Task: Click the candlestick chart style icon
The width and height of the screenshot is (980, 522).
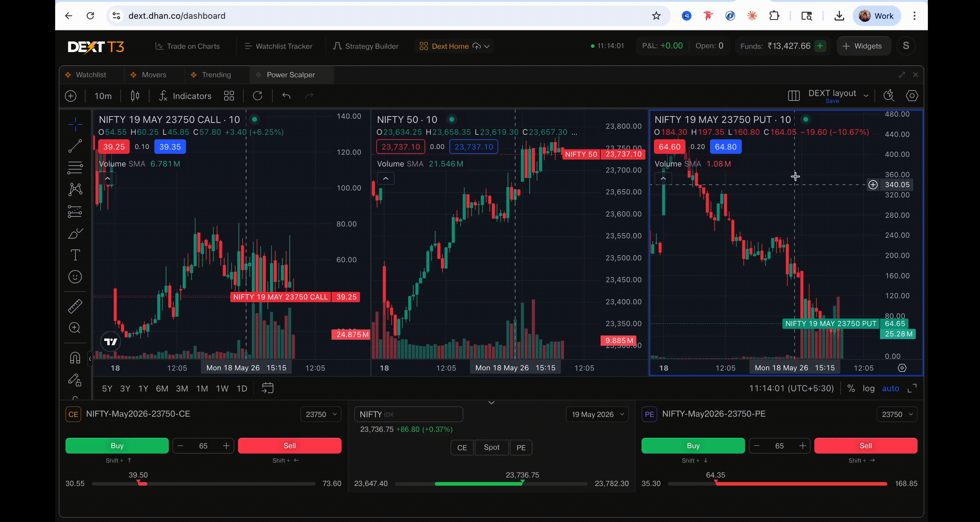Action: pos(135,96)
